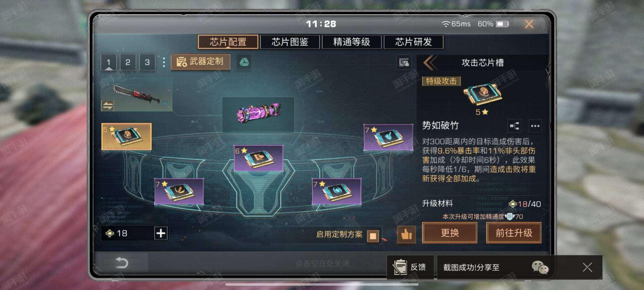Viewport: 644px width, 290px height.
Task: Expand the vertical dots menu after slot 3
Action: [164, 62]
